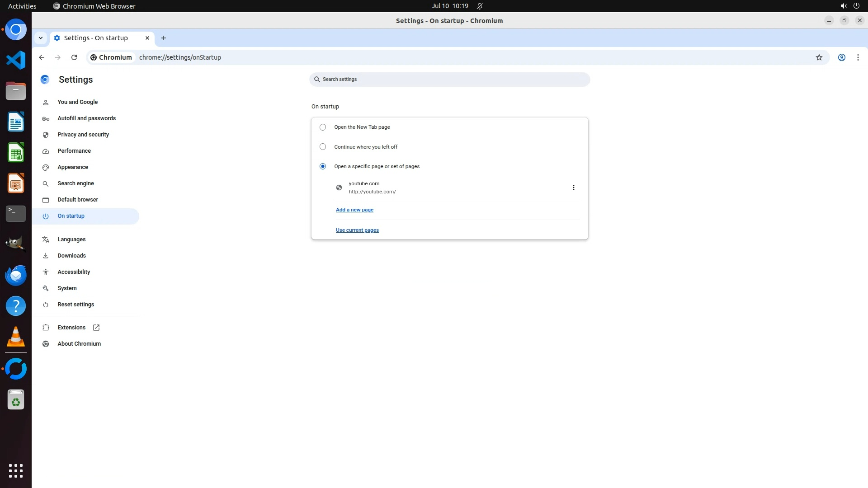Open the Chromium three-dot main menu
Viewport: 868px width, 488px height.
[858, 57]
